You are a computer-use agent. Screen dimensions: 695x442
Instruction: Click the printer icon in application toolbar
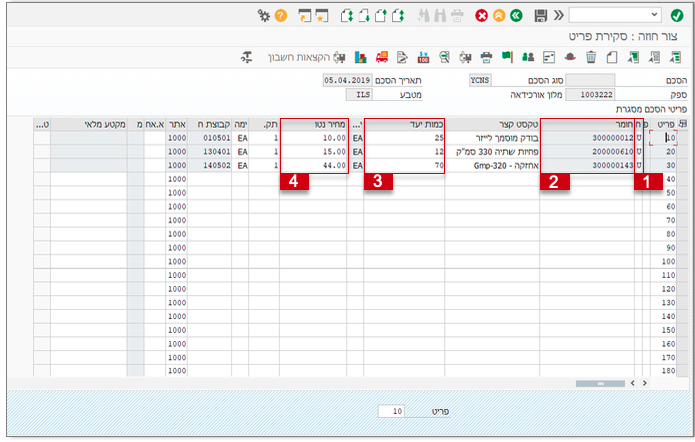(x=486, y=57)
